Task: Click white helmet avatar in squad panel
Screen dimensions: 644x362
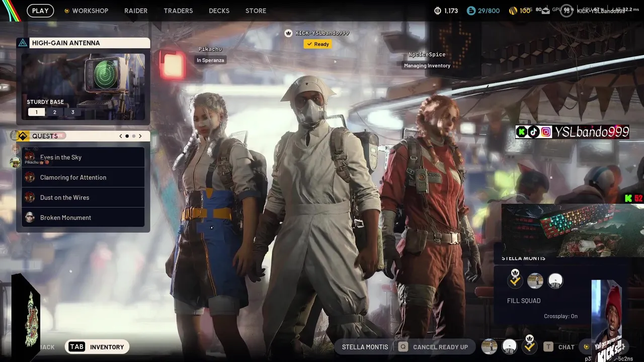Action: click(555, 281)
